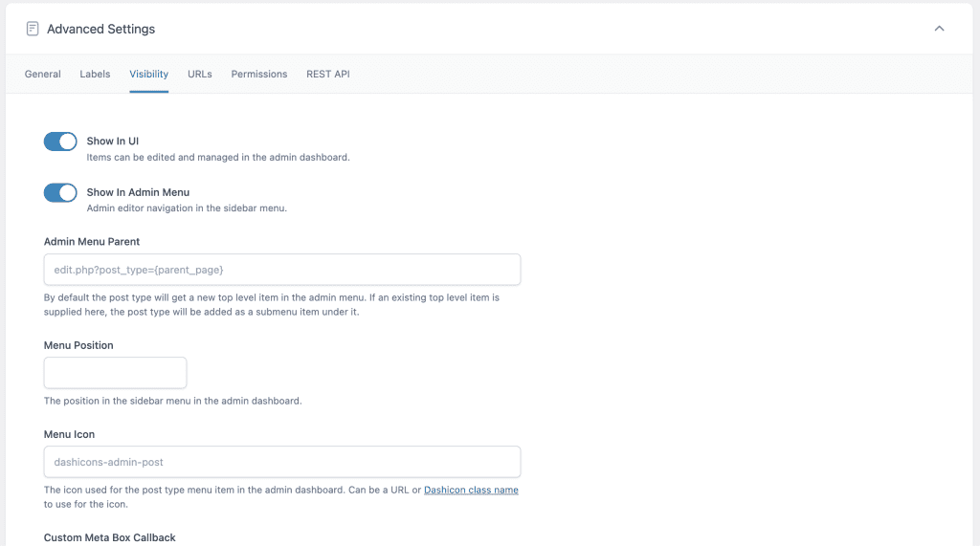Select the Visibility tab
Image resolution: width=980 pixels, height=546 pixels.
coord(148,74)
